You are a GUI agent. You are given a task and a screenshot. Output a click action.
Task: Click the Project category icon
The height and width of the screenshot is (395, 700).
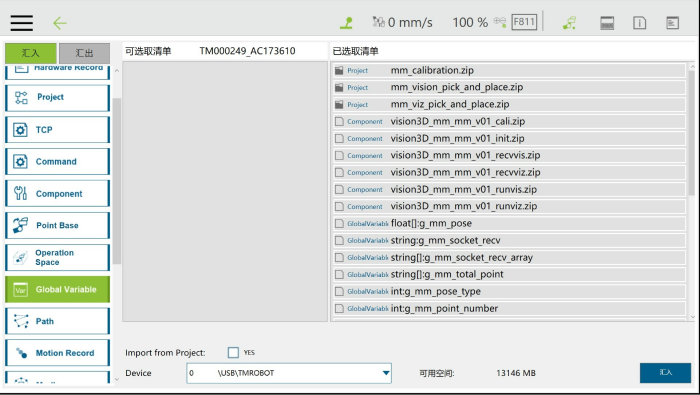coord(21,97)
